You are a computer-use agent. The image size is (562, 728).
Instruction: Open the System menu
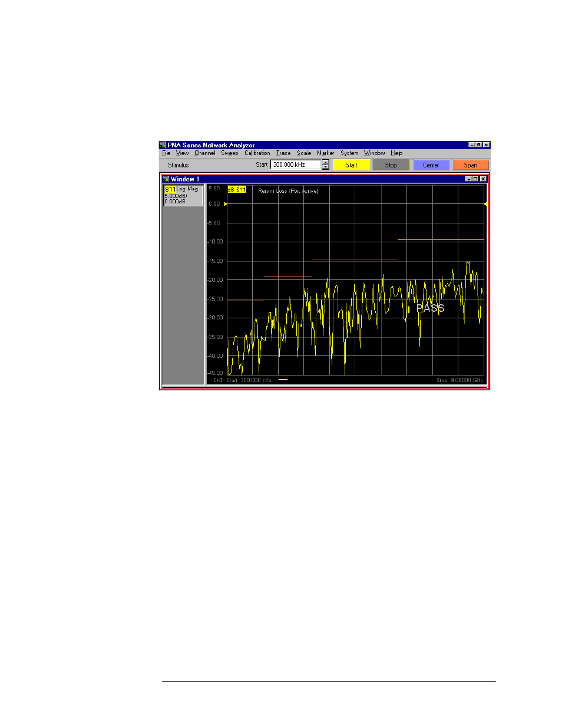click(349, 153)
